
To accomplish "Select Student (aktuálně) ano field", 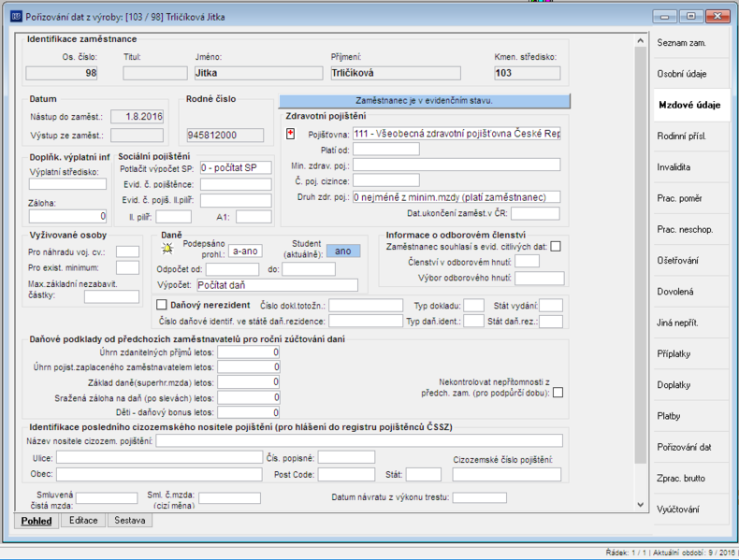I will [x=343, y=251].
